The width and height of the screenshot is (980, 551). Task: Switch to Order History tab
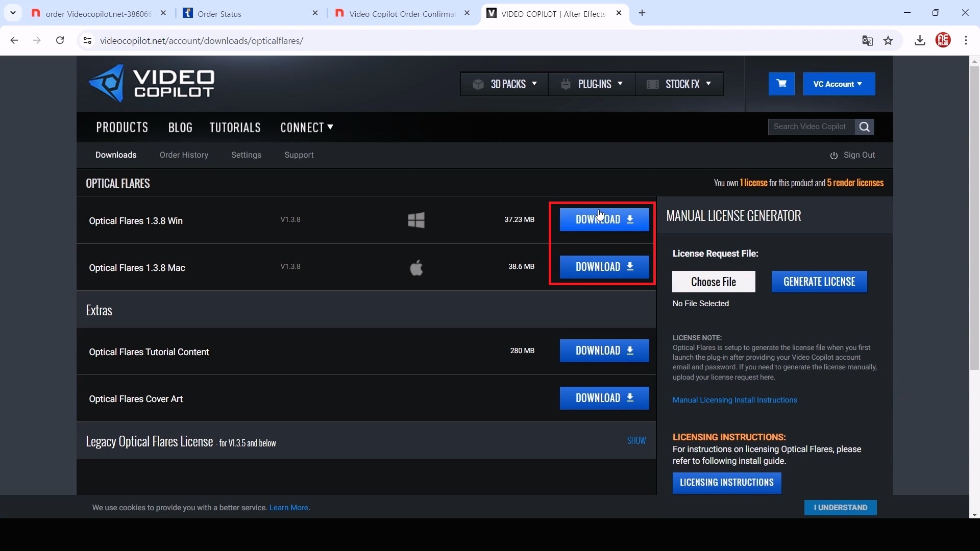pyautogui.click(x=184, y=155)
